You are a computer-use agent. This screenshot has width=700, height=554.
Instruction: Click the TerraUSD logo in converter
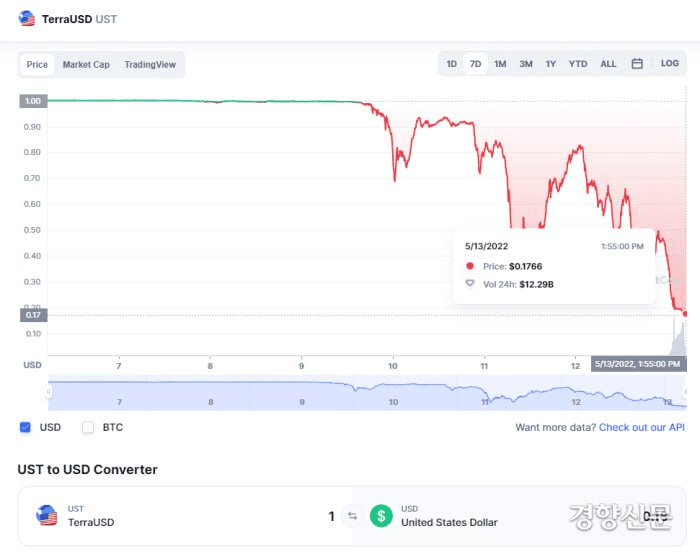pyautogui.click(x=46, y=516)
